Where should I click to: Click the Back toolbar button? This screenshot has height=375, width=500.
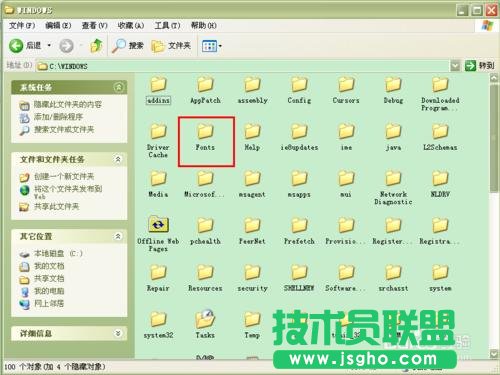click(x=25, y=46)
